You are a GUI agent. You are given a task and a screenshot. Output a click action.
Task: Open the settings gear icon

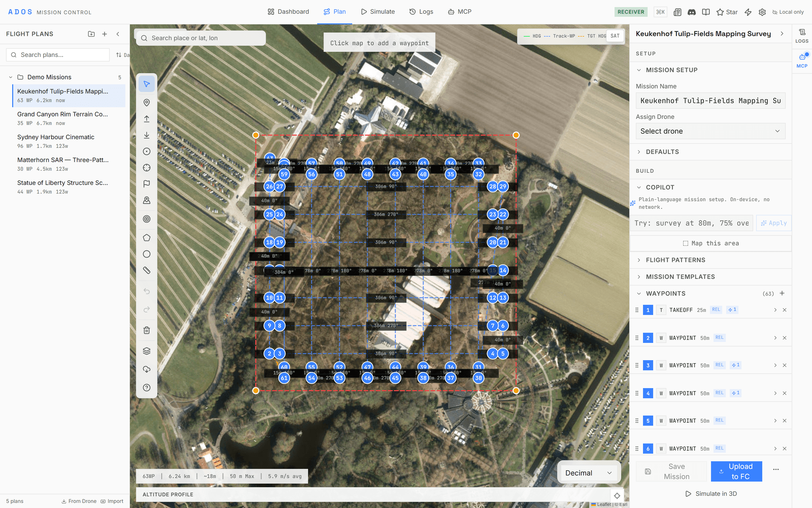pos(762,12)
